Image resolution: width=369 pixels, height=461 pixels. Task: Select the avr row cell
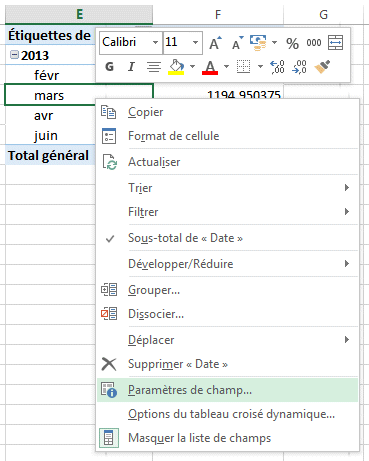[x=50, y=115]
